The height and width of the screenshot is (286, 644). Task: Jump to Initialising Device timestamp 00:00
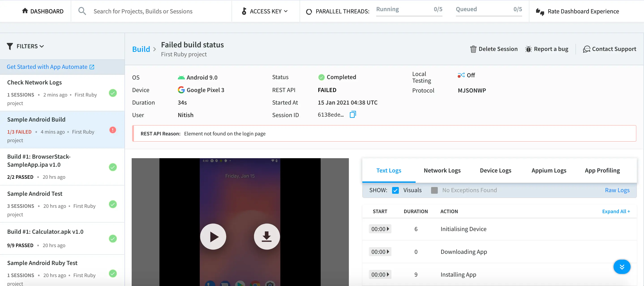[380, 229]
